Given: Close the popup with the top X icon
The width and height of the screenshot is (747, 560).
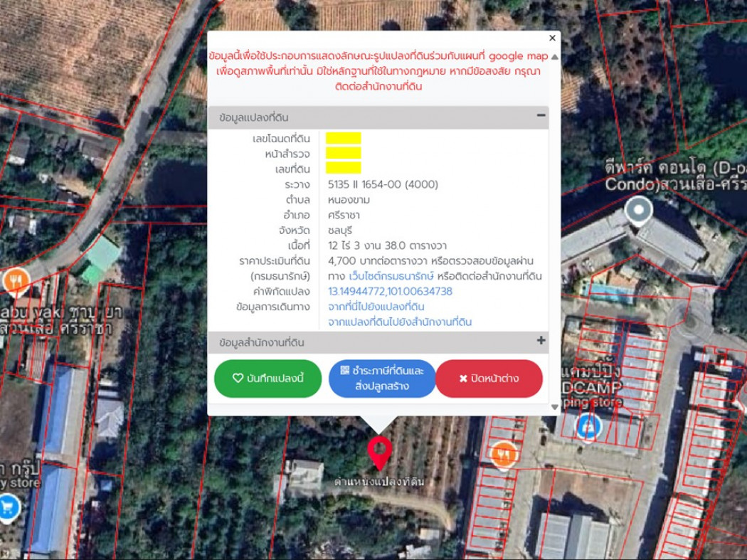Looking at the screenshot, I should click(552, 38).
